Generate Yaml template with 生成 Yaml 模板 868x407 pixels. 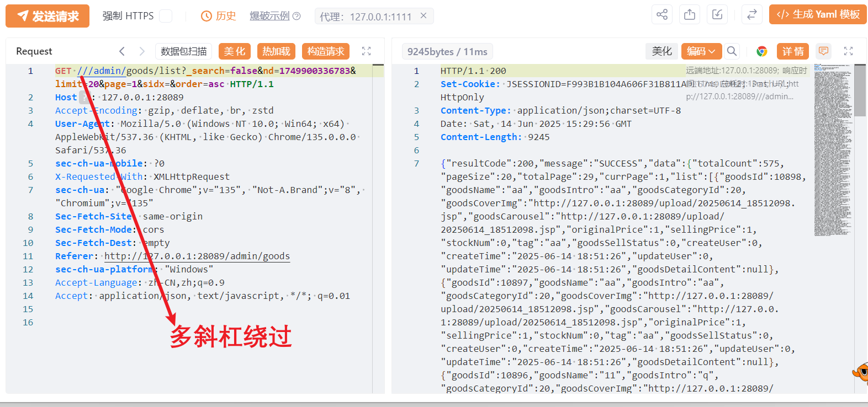818,15
